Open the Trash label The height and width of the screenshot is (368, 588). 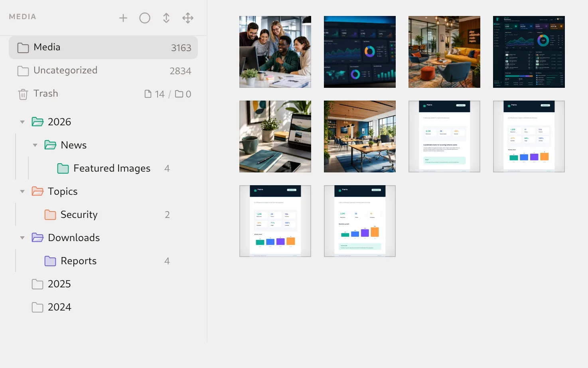point(46,93)
